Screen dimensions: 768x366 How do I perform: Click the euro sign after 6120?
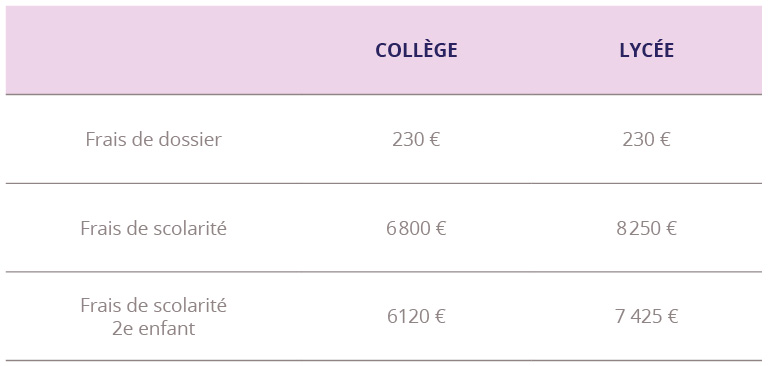[439, 317]
